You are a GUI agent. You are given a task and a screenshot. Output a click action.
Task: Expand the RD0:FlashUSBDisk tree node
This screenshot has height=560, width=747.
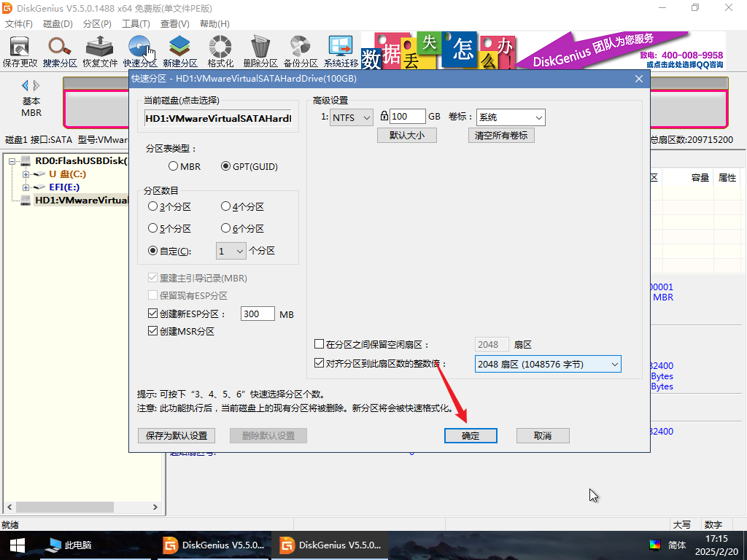click(12, 161)
